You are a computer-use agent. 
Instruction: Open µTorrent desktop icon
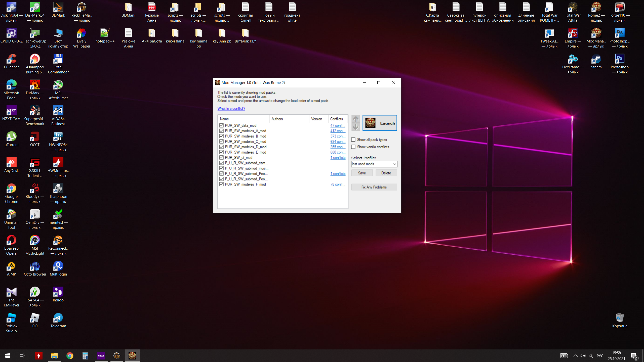tap(11, 139)
